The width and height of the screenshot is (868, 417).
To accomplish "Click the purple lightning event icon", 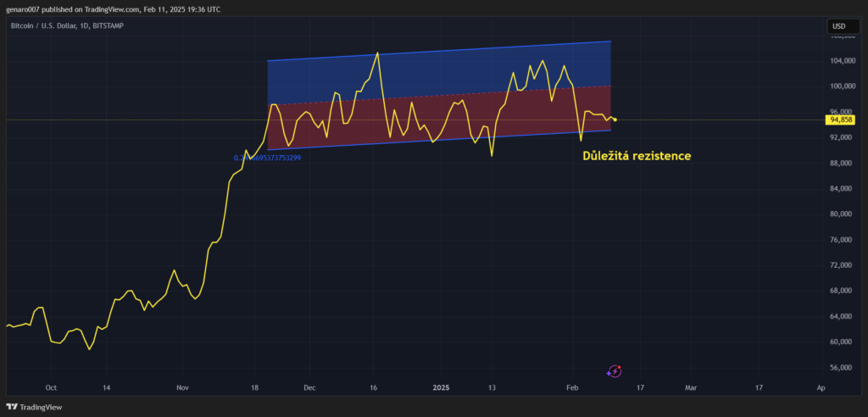I will (x=615, y=371).
